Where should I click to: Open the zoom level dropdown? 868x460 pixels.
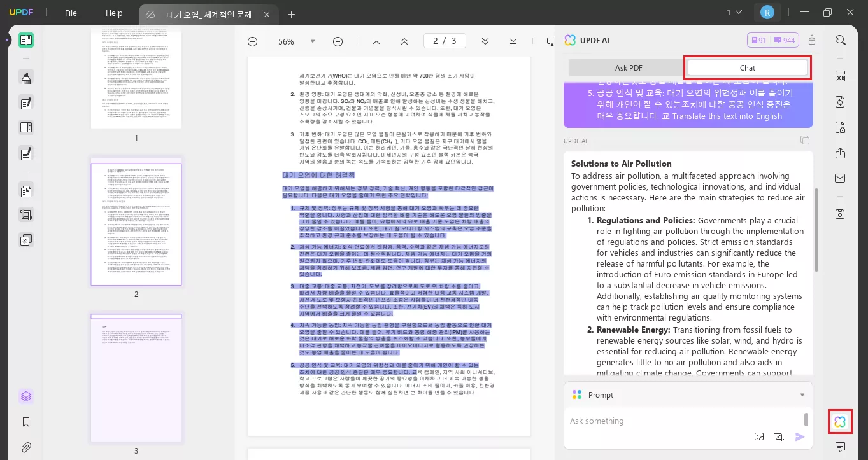[x=312, y=41]
